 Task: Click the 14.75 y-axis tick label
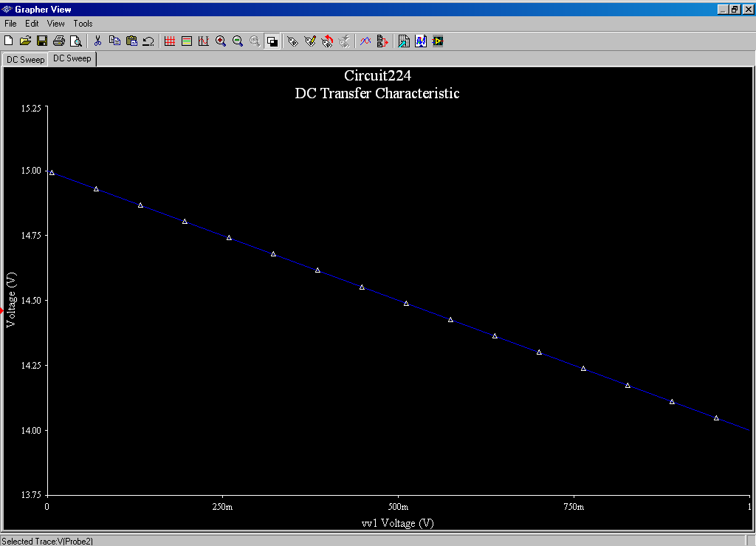tap(31, 236)
